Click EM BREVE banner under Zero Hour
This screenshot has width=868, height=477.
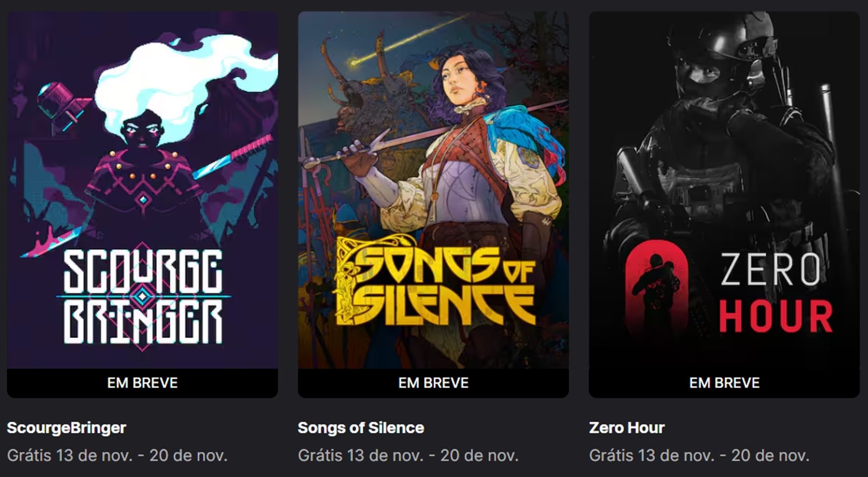(x=724, y=383)
